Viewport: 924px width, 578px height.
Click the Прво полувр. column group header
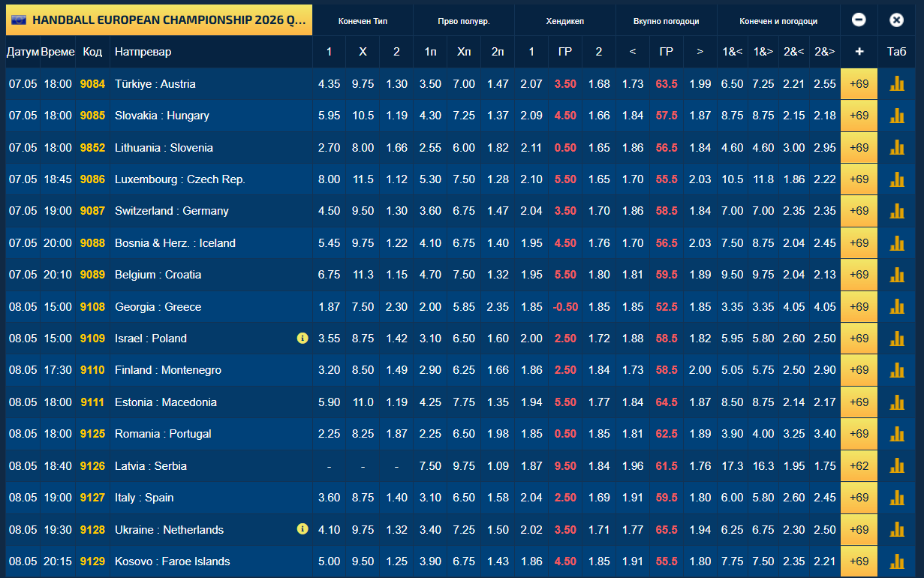[x=464, y=21]
